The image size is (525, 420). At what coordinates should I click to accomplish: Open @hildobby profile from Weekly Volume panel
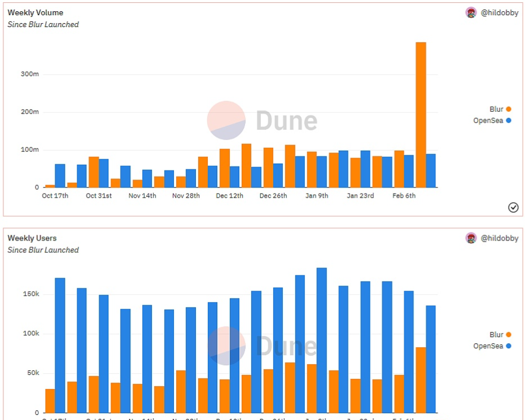499,12
